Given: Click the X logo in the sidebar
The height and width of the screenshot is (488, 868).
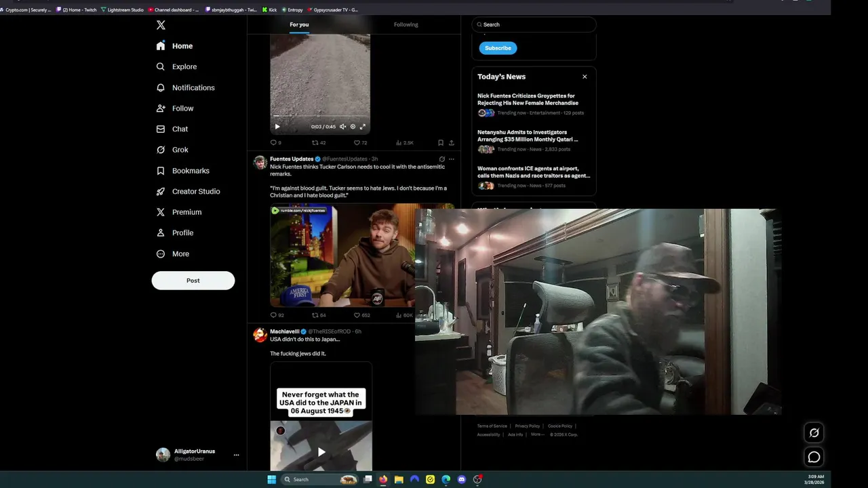Looking at the screenshot, I should point(161,25).
